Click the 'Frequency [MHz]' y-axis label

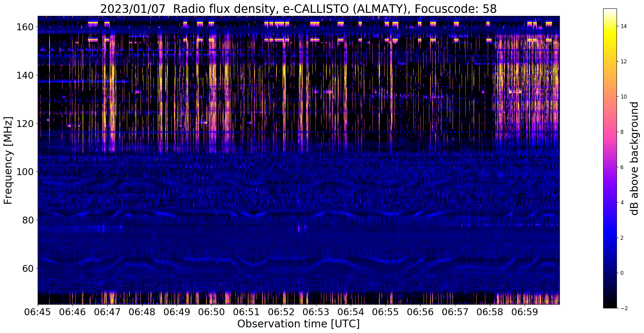tap(8, 160)
